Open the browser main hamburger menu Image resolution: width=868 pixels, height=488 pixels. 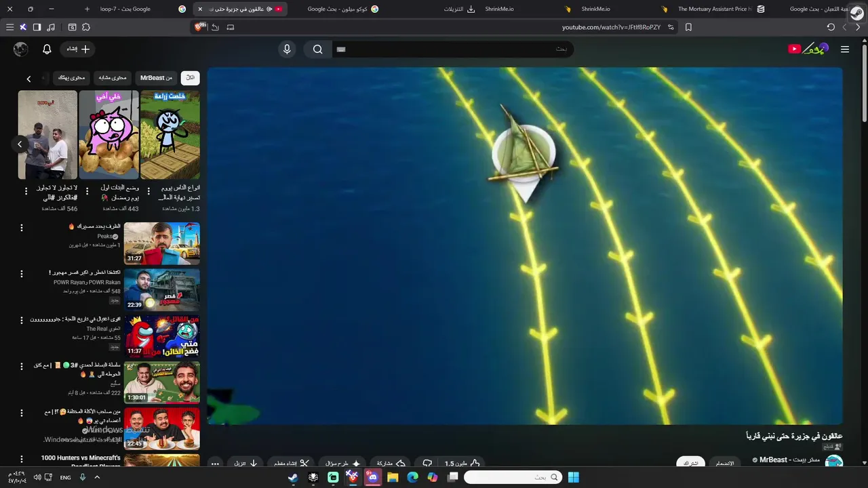[x=9, y=27]
